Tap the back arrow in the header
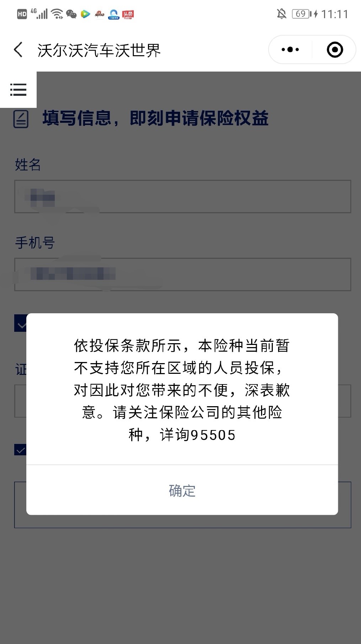This screenshot has height=644, width=361. point(18,49)
